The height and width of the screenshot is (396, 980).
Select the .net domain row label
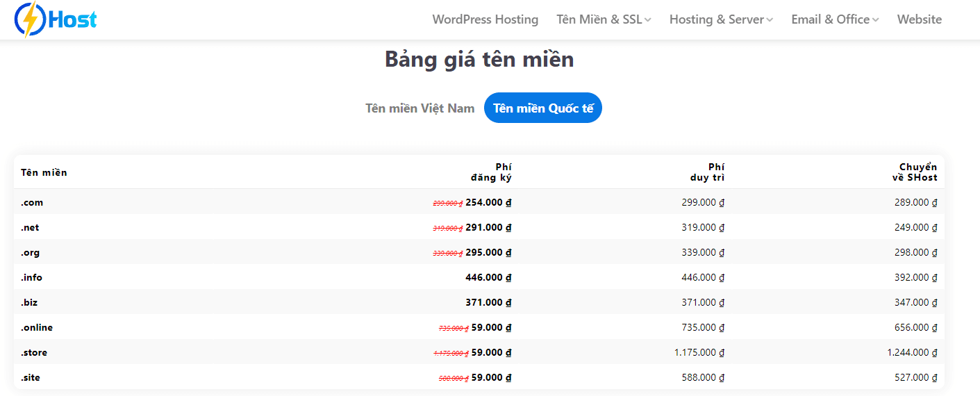coord(30,228)
